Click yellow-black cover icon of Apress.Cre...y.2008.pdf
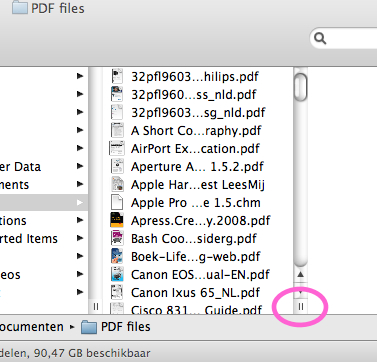Screen dimensions: 377x362 117,221
